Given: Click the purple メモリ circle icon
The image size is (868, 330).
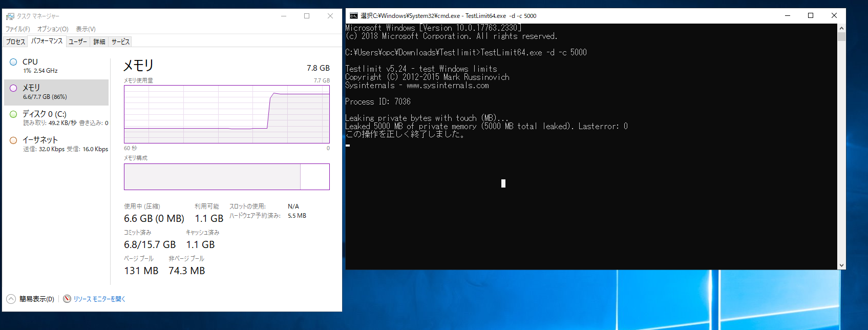Looking at the screenshot, I should (x=13, y=88).
